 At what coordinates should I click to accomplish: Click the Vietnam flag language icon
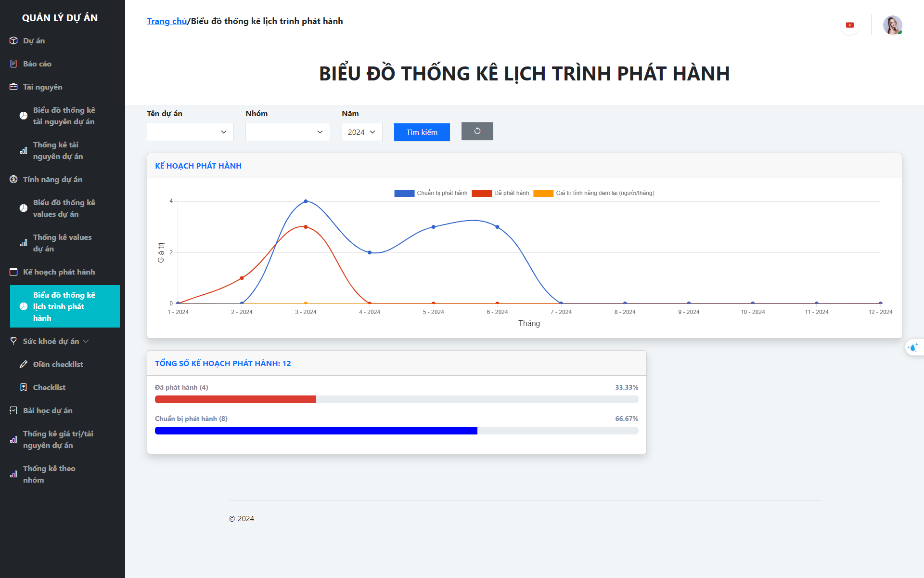coord(850,25)
